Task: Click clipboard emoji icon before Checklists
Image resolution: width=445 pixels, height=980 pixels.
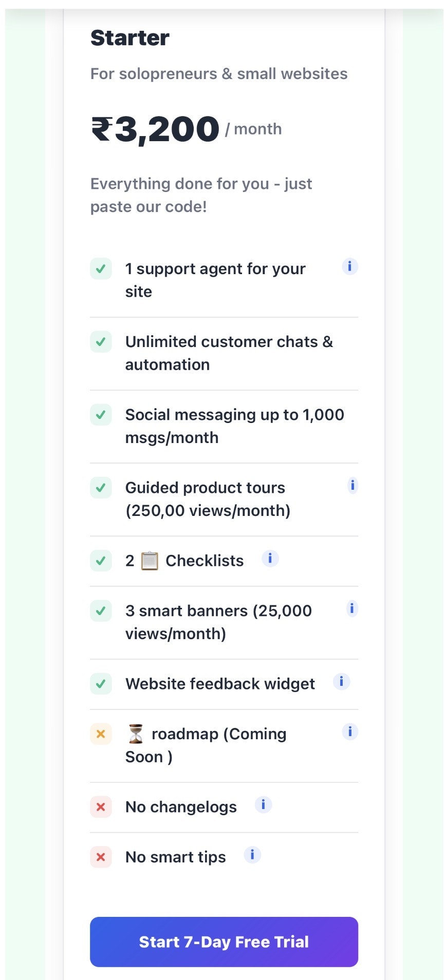Action: point(150,561)
